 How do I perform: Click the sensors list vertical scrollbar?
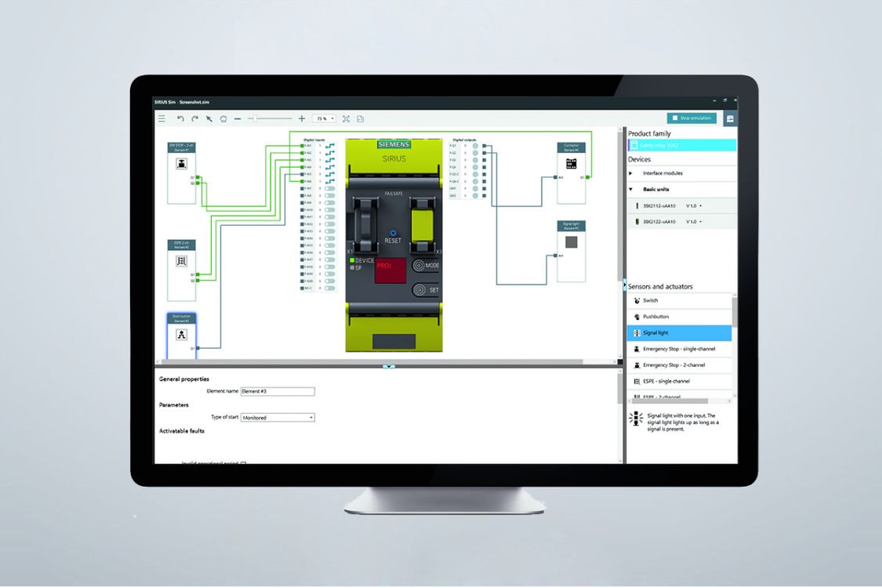point(734,312)
